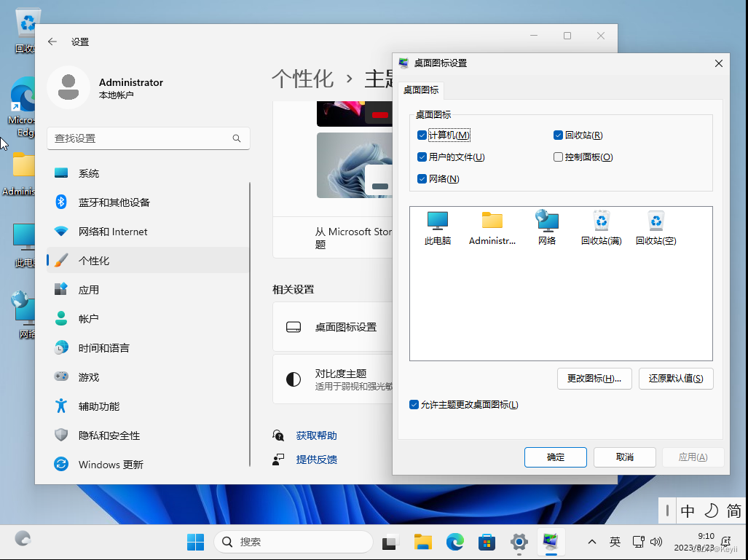Uncheck the 用户的文件(U) option
Viewport: 748px width, 560px height.
click(421, 157)
